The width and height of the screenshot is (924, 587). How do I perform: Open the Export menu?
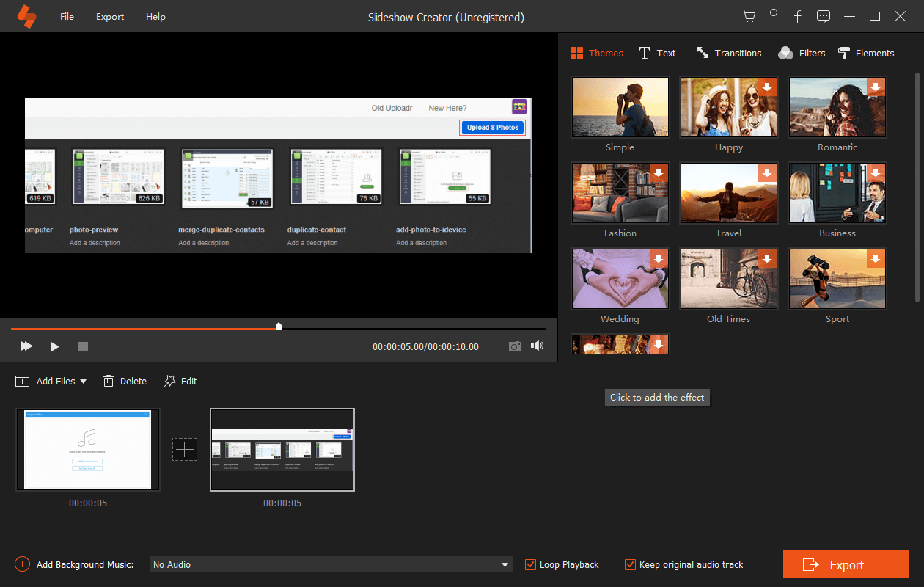click(110, 16)
